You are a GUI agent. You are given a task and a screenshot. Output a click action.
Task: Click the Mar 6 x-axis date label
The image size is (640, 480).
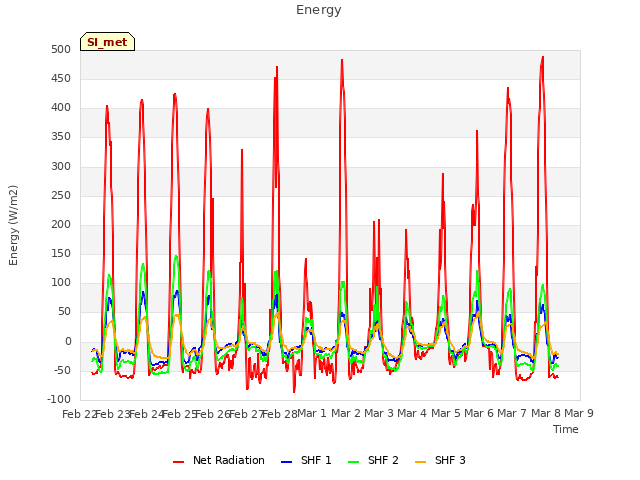coord(479,413)
